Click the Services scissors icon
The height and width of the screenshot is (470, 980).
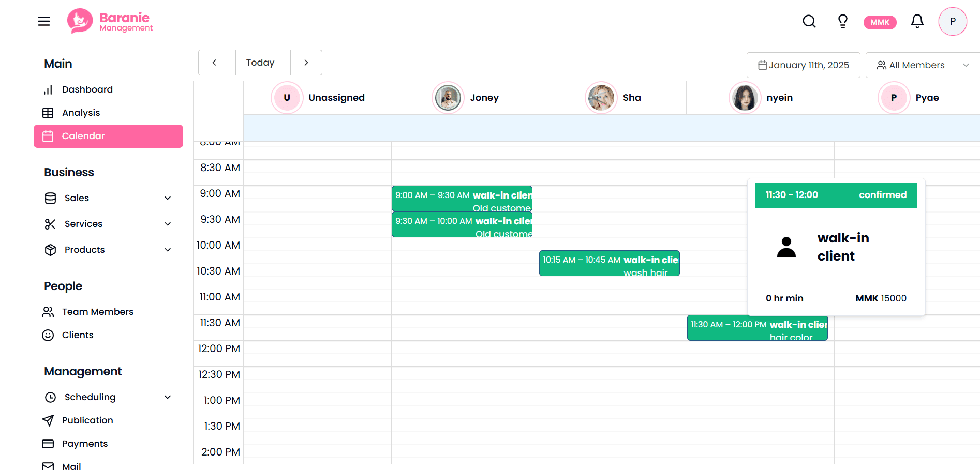point(49,223)
